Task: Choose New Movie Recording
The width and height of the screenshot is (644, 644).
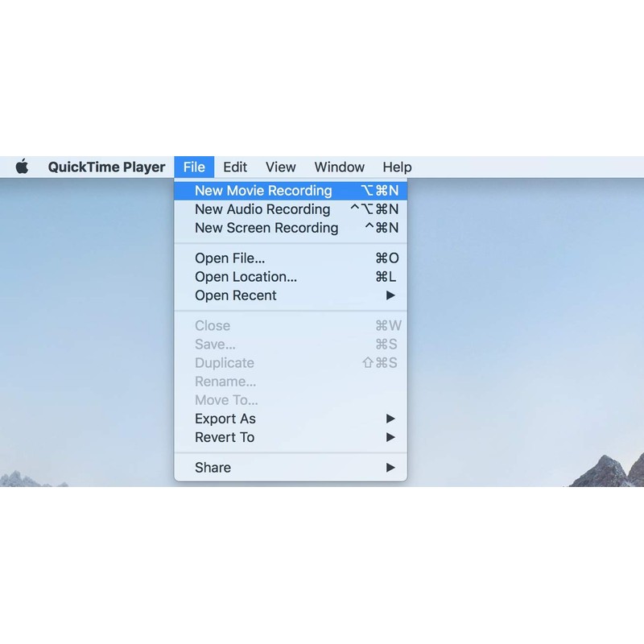Action: (291, 191)
